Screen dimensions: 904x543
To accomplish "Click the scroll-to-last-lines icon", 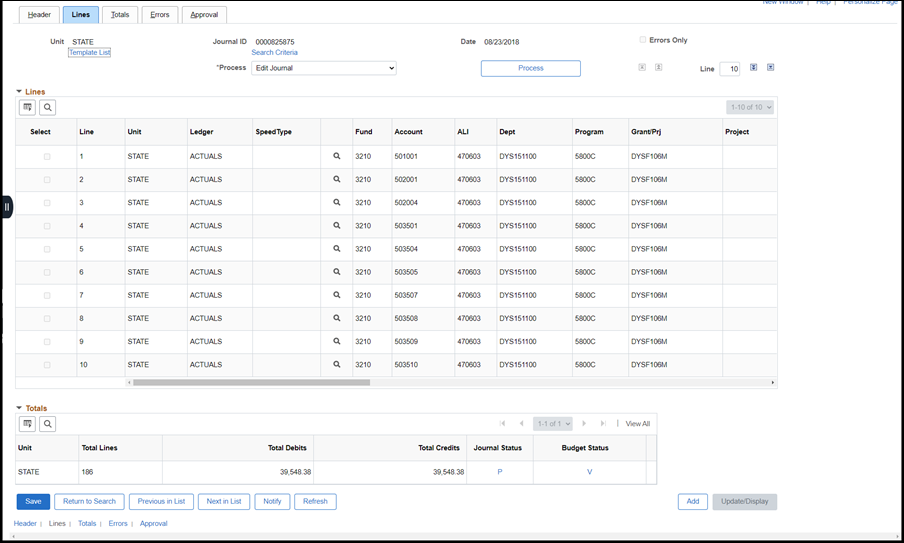I will coord(770,67).
